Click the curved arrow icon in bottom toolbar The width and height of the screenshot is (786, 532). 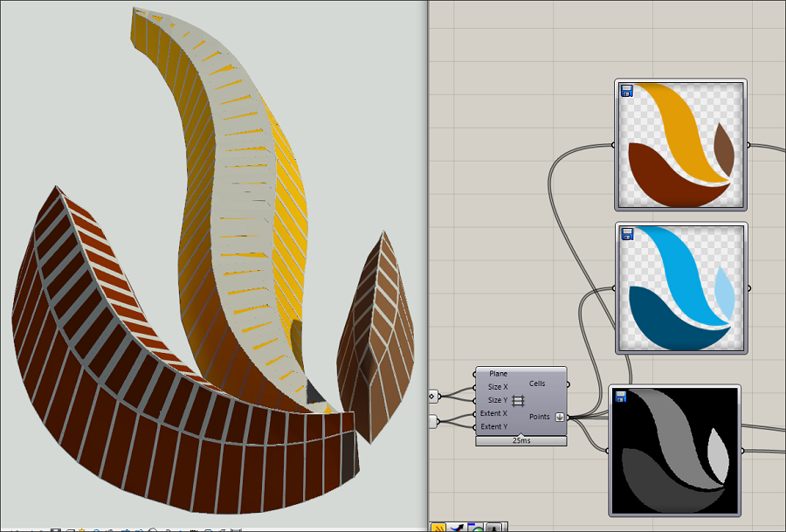[x=457, y=528]
